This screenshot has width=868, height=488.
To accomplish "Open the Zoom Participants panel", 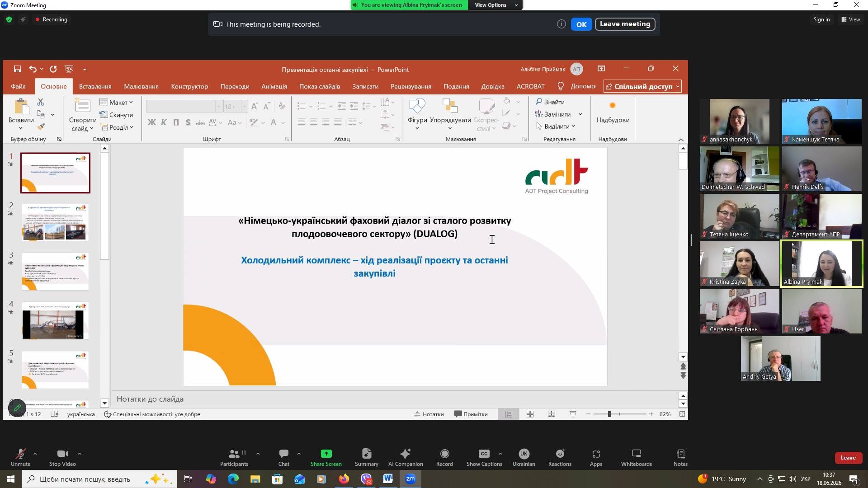I will [x=234, y=457].
